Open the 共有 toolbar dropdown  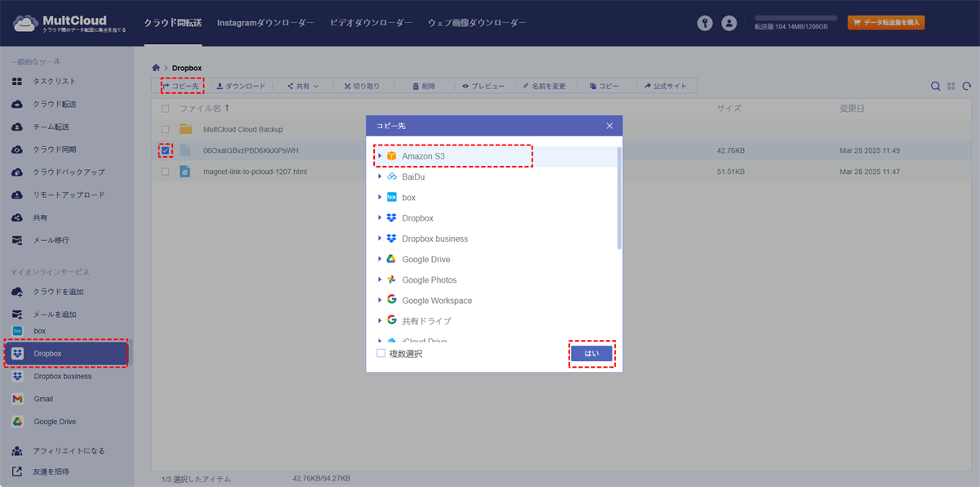point(303,86)
